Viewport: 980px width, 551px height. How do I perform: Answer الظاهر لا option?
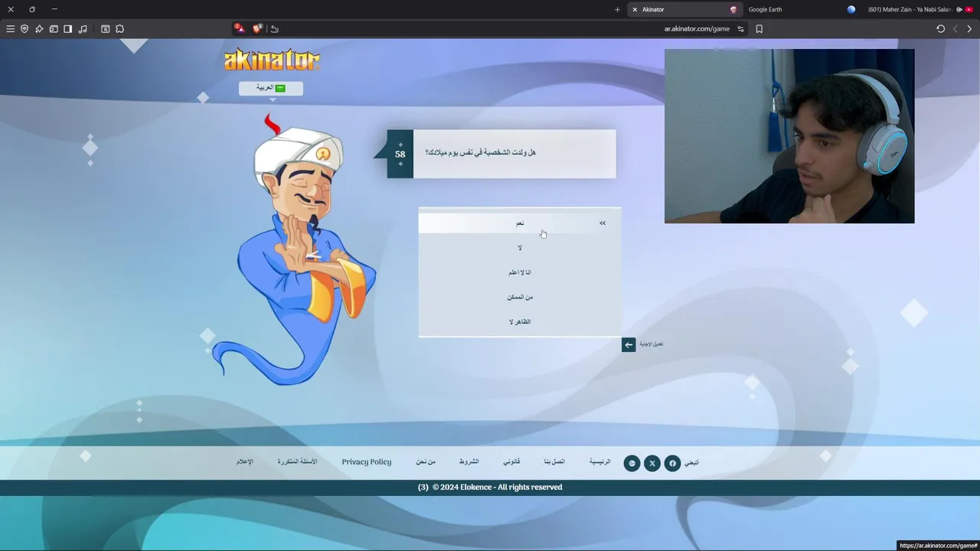tap(520, 321)
